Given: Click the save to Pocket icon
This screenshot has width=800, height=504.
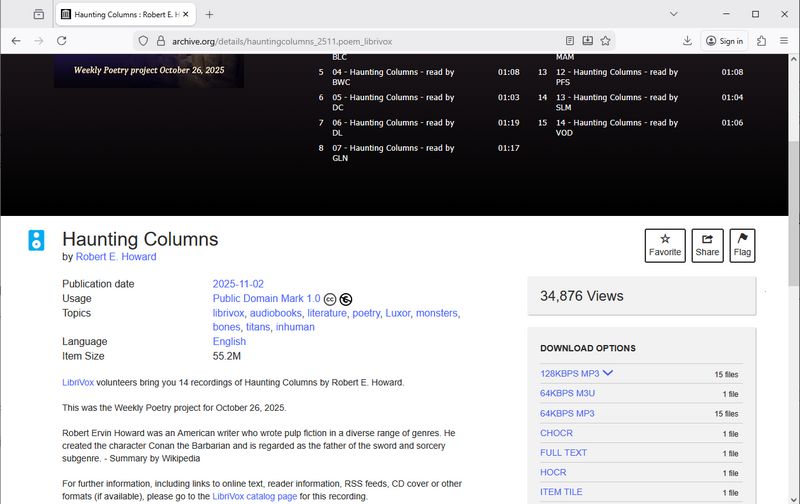Looking at the screenshot, I should pos(588,41).
